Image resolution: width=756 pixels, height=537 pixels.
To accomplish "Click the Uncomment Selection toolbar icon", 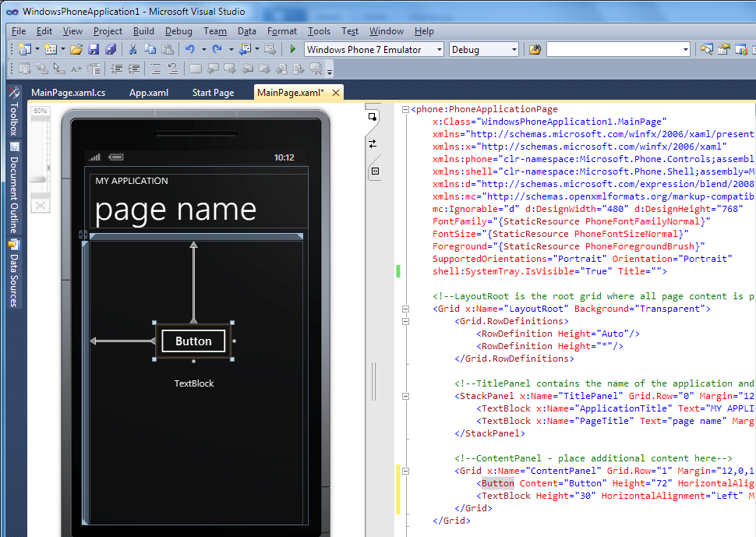I will pos(172,69).
